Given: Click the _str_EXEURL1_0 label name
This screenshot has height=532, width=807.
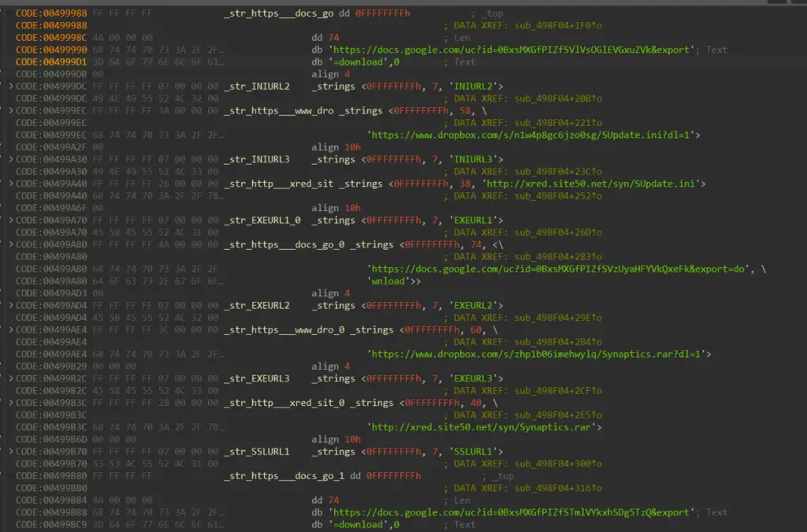Looking at the screenshot, I should point(262,220).
